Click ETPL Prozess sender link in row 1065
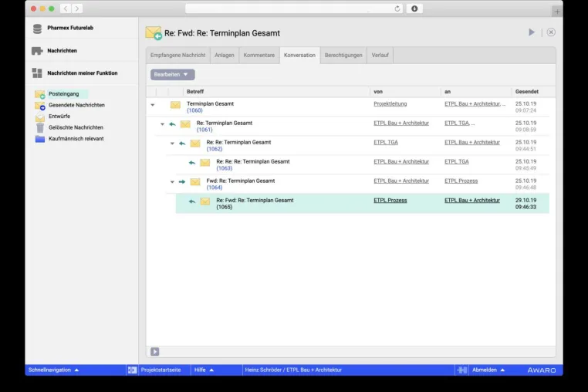This screenshot has width=588, height=392. click(390, 201)
